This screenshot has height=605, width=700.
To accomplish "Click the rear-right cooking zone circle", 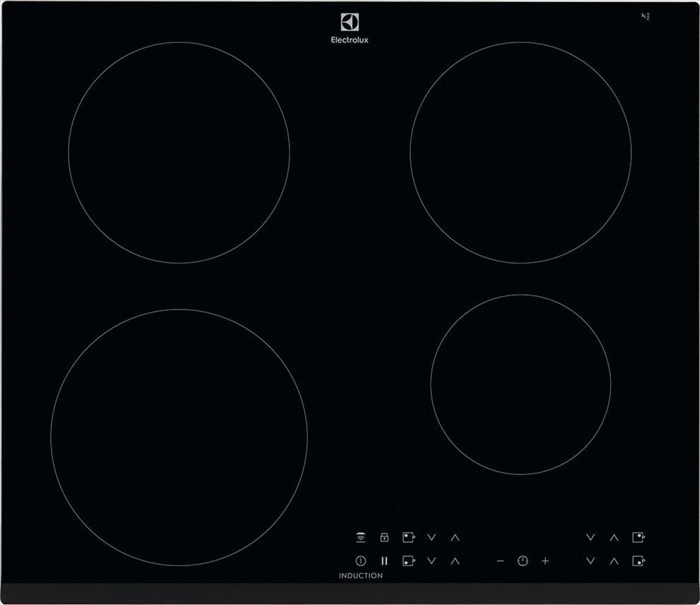I will point(520,153).
